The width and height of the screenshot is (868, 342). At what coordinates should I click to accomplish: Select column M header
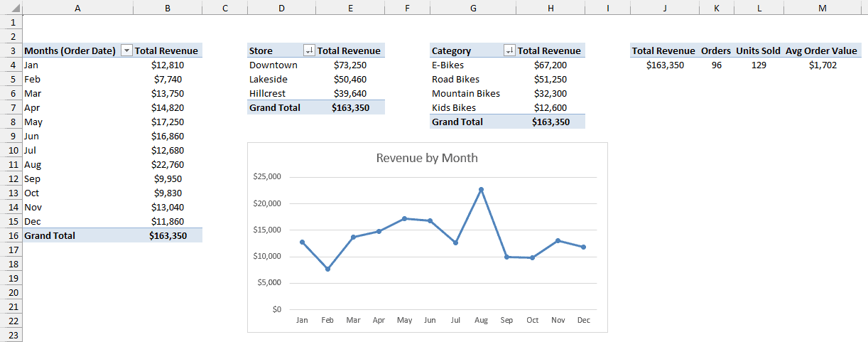point(822,8)
